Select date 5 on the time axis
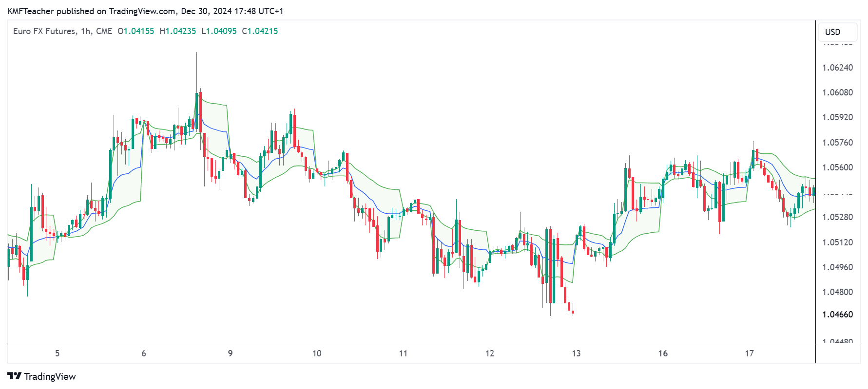Screen dimensions: 868x389 57,353
